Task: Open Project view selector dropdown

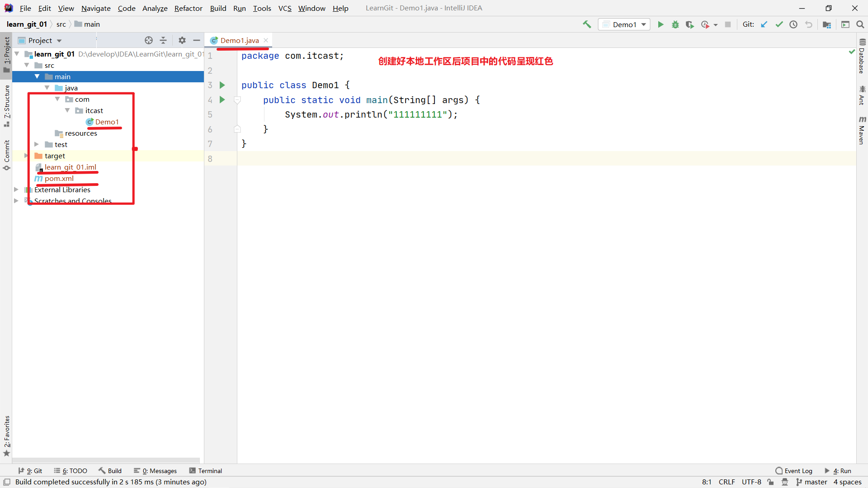Action: (x=40, y=40)
